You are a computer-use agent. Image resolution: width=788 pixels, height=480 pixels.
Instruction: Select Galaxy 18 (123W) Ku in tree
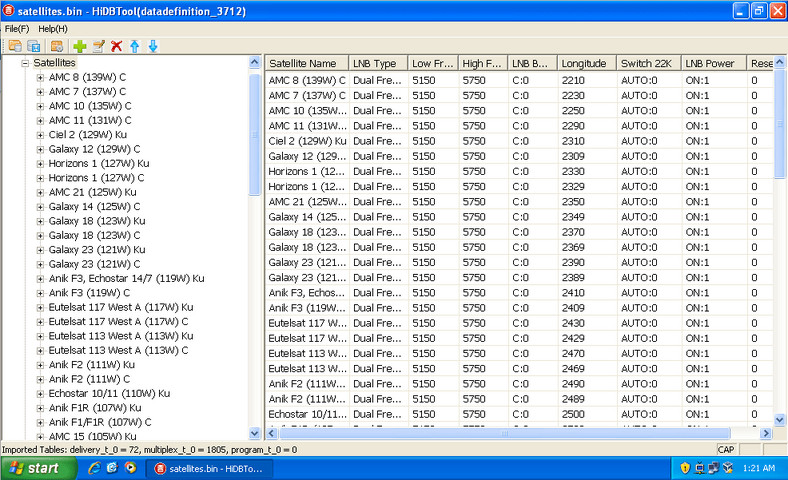coord(97,221)
